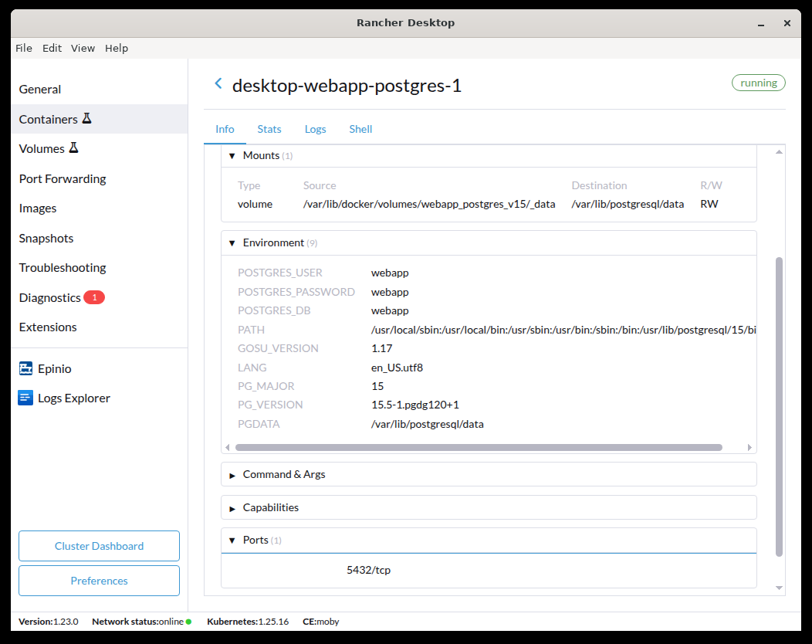Switch to the Info tab
The width and height of the screenshot is (812, 644).
click(x=225, y=129)
